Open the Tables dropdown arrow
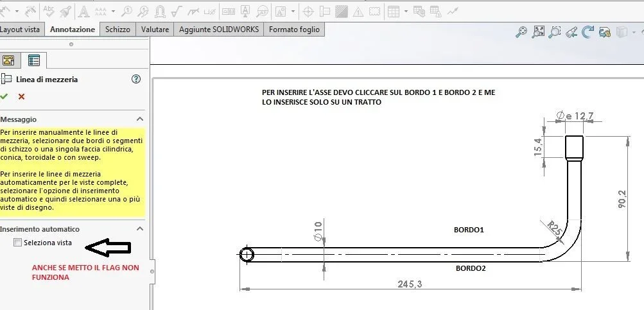 tap(406, 12)
